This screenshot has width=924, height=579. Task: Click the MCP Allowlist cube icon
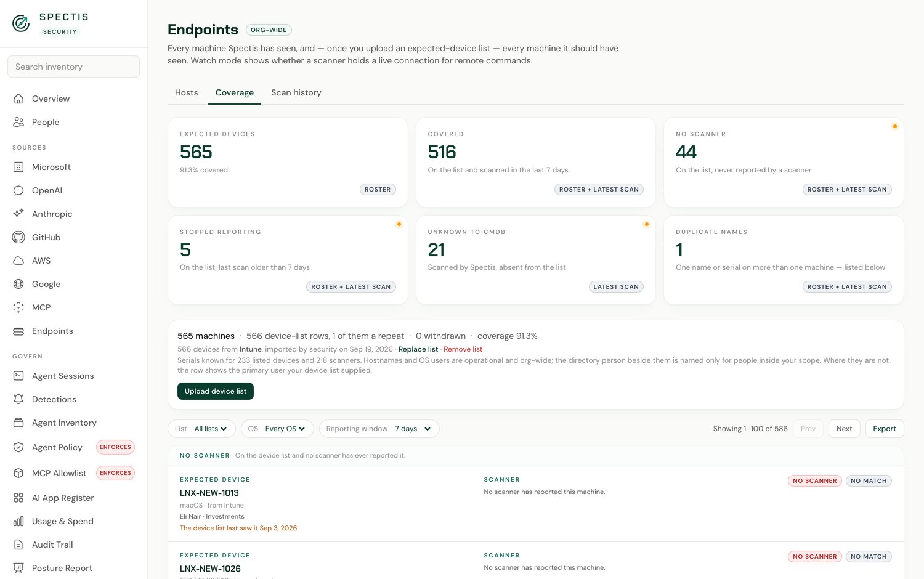coord(18,473)
